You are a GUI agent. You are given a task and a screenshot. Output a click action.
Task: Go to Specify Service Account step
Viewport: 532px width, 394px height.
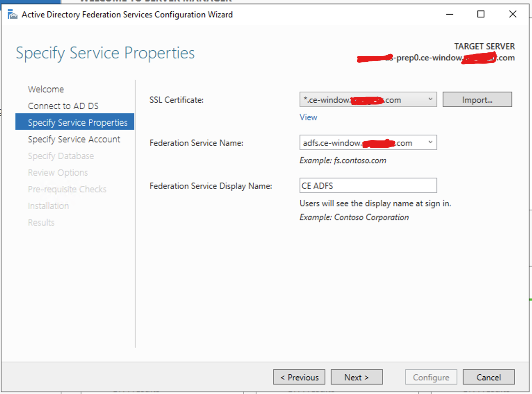[74, 139]
